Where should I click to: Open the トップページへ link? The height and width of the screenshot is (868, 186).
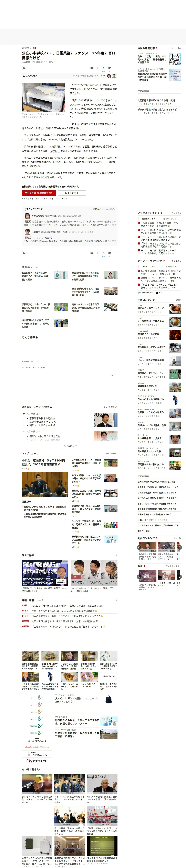111,454
